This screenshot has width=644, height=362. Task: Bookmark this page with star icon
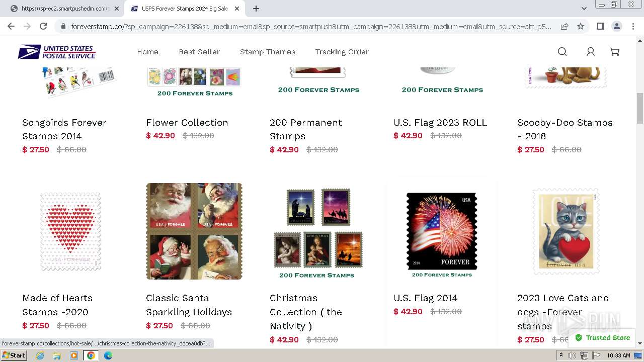click(581, 26)
